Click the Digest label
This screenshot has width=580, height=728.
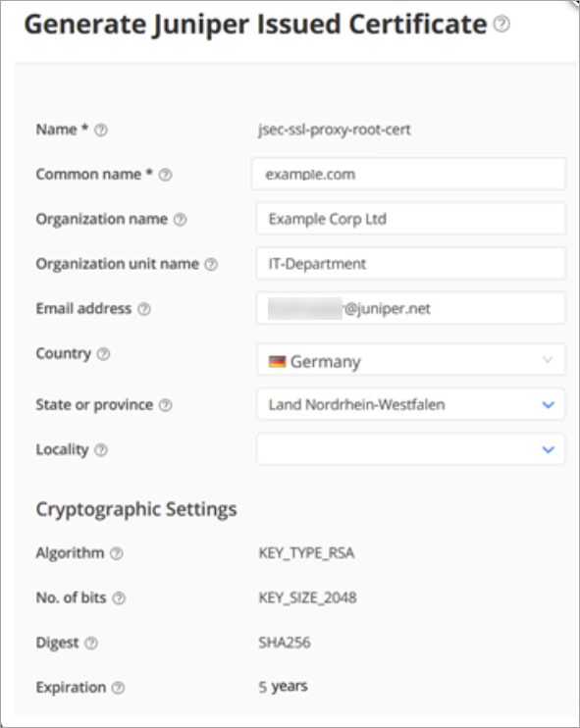pos(58,643)
